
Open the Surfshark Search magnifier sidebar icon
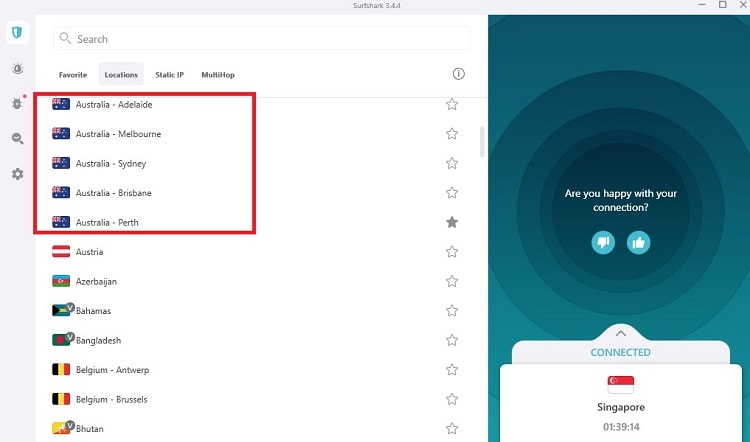(18, 138)
